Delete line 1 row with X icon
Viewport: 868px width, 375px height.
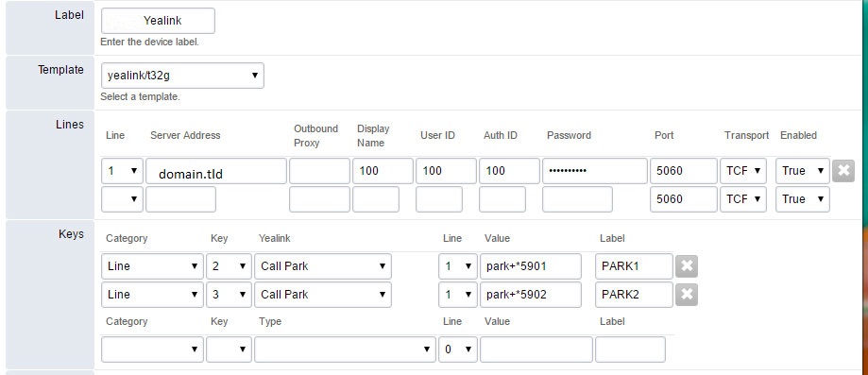tap(843, 171)
